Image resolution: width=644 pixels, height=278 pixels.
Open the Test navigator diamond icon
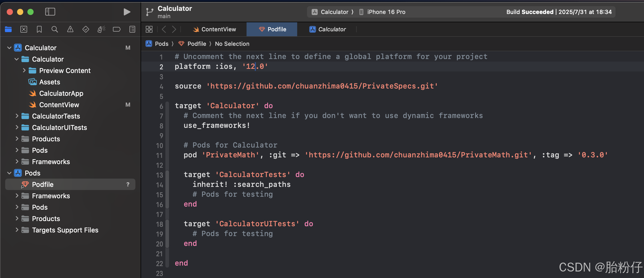(x=86, y=29)
